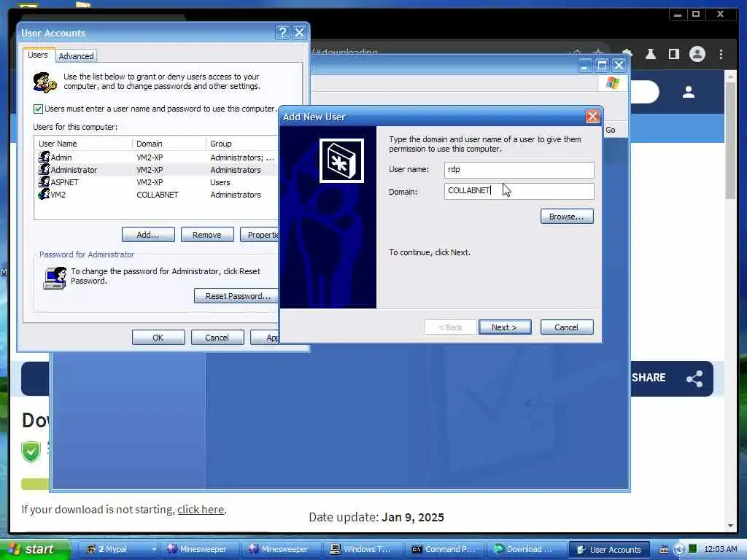
Task: Click the share network icon on webpage
Action: click(694, 379)
